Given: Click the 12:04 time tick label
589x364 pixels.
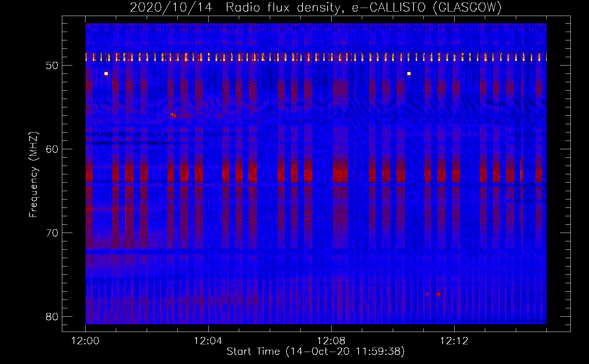Looking at the screenshot, I should 208,341.
